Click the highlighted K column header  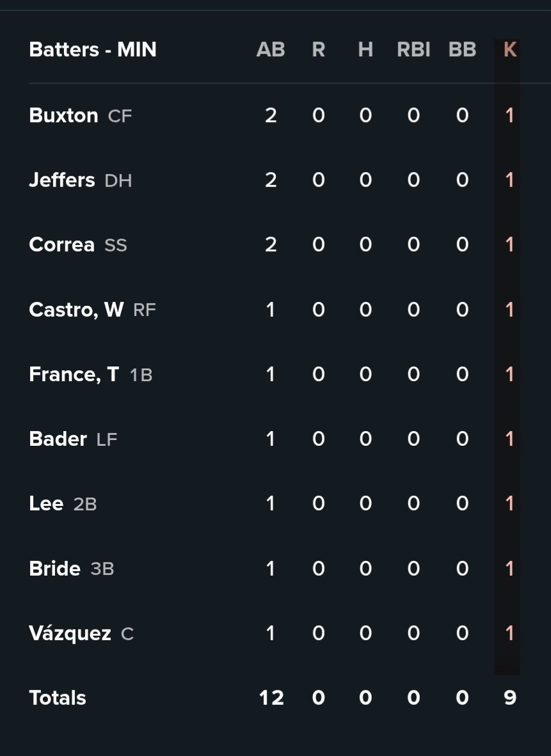click(x=509, y=50)
